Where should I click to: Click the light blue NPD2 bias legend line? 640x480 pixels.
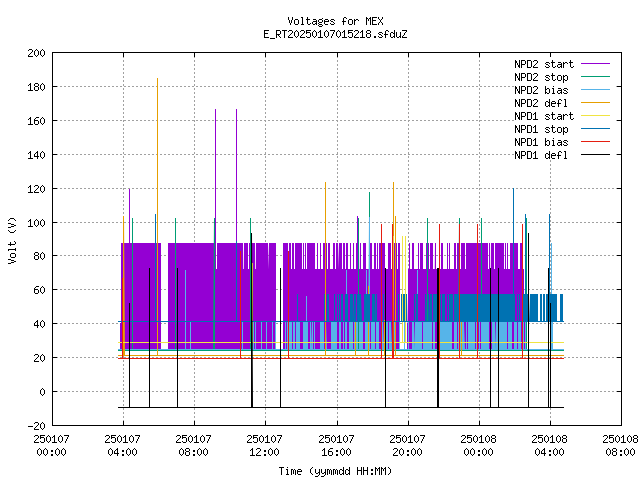click(x=596, y=90)
